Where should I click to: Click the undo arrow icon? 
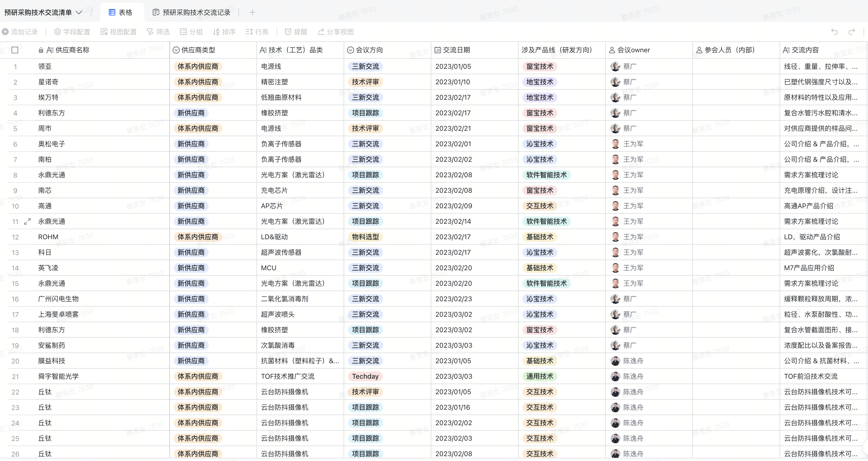click(834, 32)
